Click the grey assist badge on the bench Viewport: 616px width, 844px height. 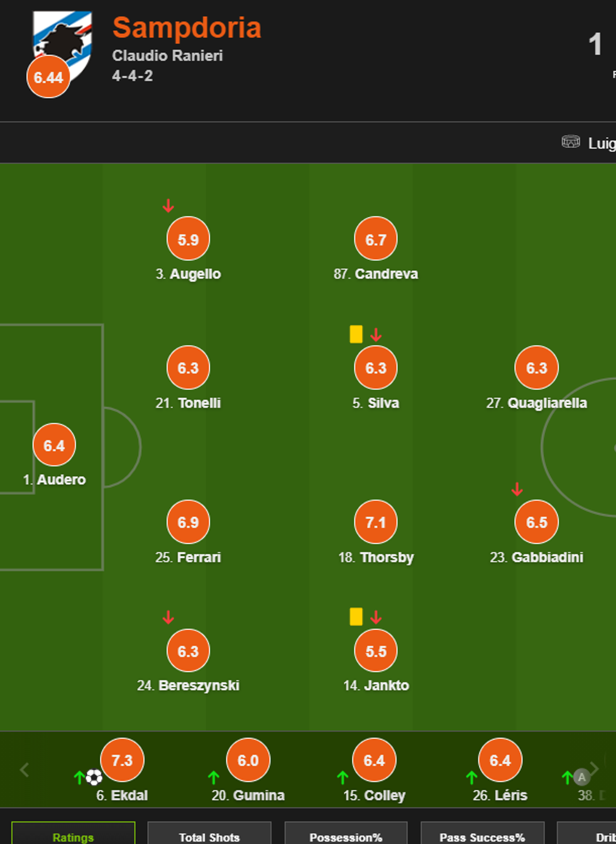581,777
